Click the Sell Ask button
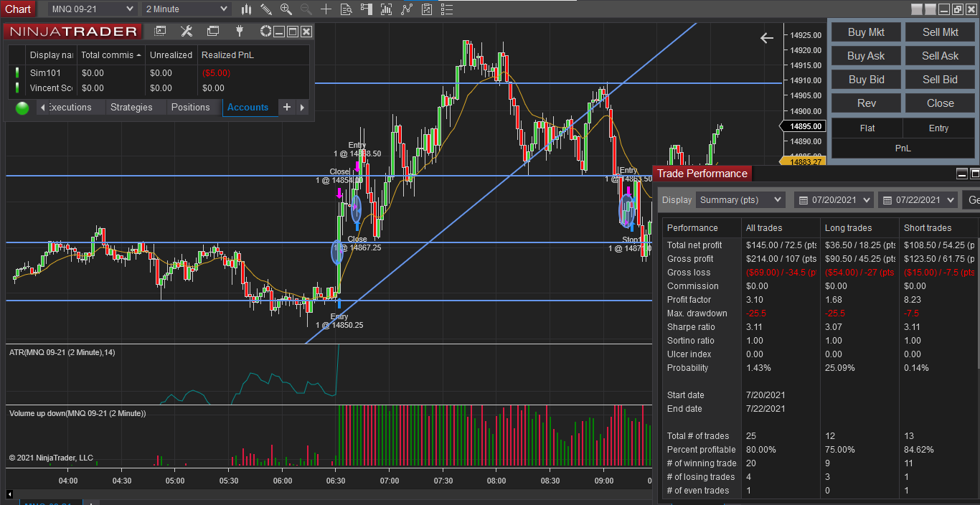The image size is (980, 505). click(x=940, y=56)
